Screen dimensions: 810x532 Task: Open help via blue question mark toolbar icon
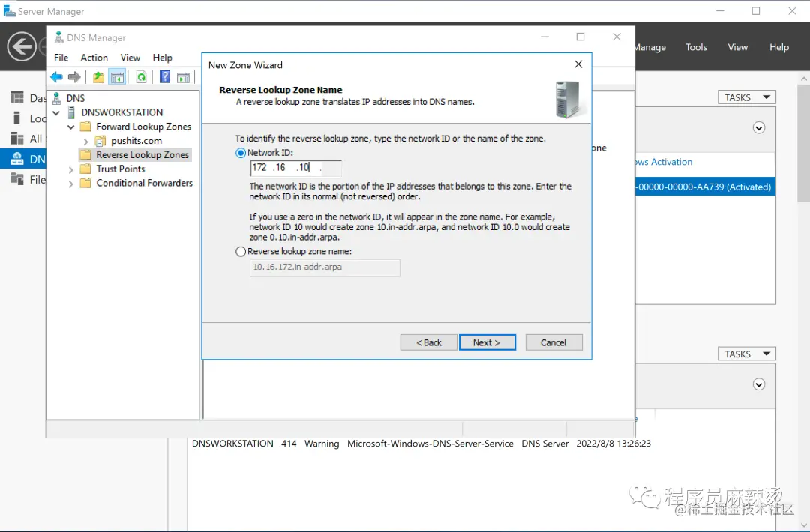[164, 77]
